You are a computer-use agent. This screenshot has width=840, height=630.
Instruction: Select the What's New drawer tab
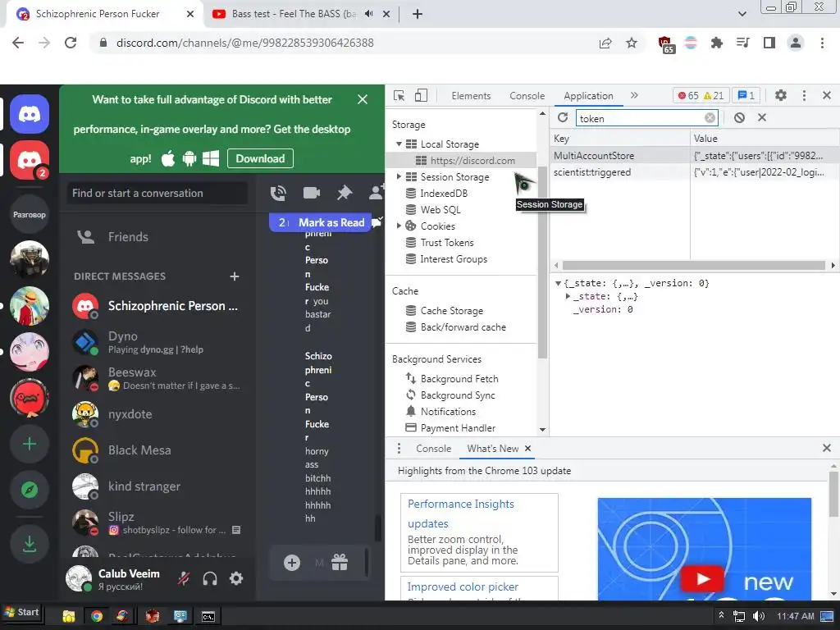pos(493,449)
